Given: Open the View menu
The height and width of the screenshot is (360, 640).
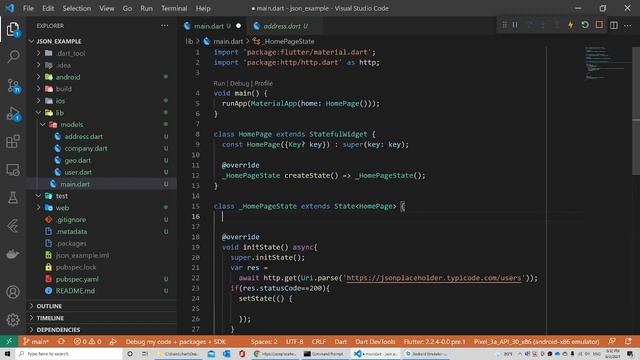Looking at the screenshot, I should (x=107, y=8).
